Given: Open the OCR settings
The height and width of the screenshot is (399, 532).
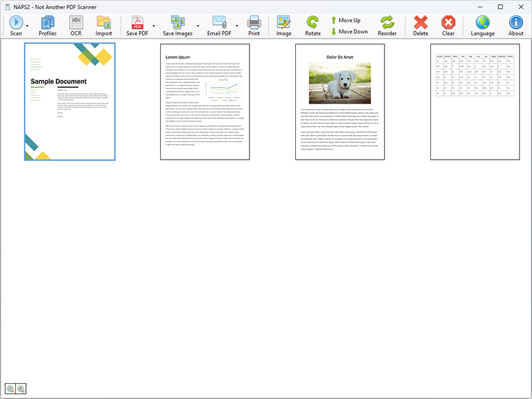Looking at the screenshot, I should [76, 25].
